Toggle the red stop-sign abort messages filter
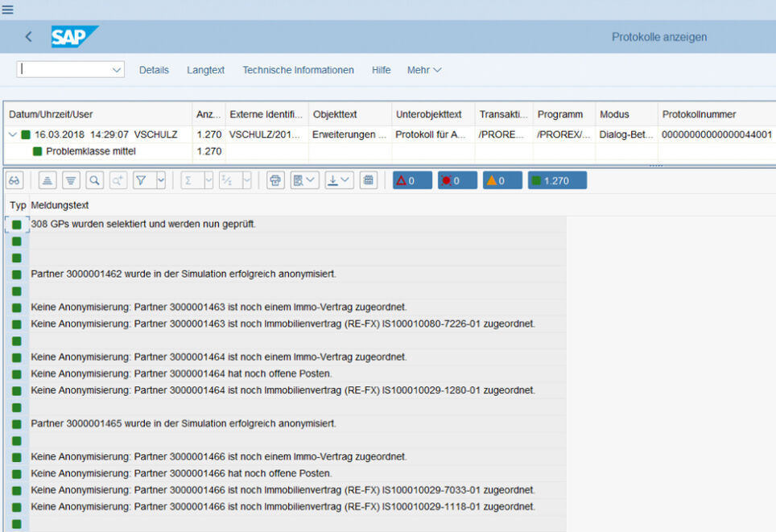Viewport: 776px width, 532px height. [x=412, y=180]
